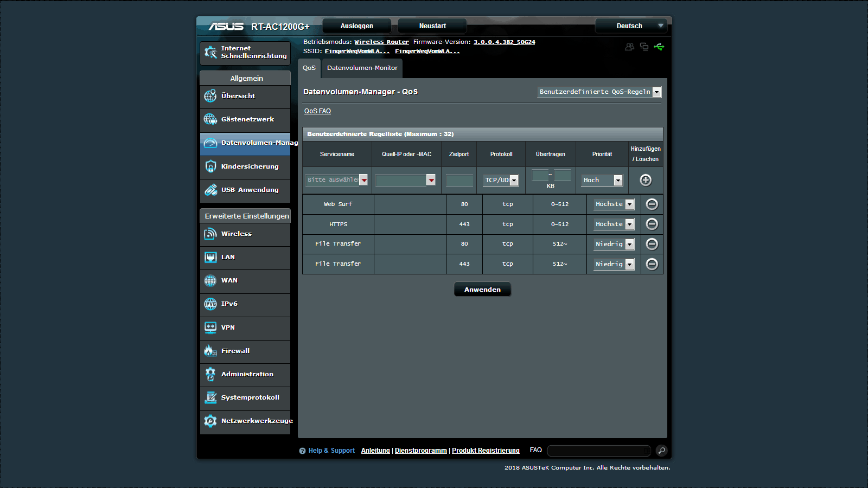Image resolution: width=868 pixels, height=488 pixels.
Task: Open the first SSID link
Action: coord(357,51)
